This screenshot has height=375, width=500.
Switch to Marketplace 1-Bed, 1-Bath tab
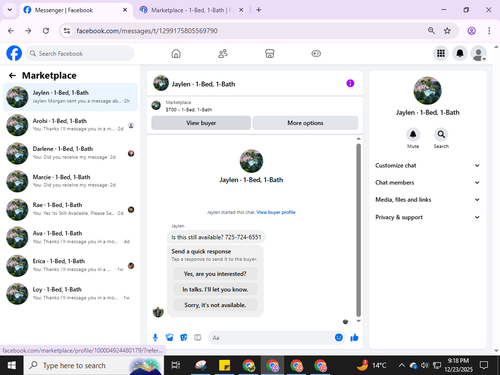tap(192, 10)
